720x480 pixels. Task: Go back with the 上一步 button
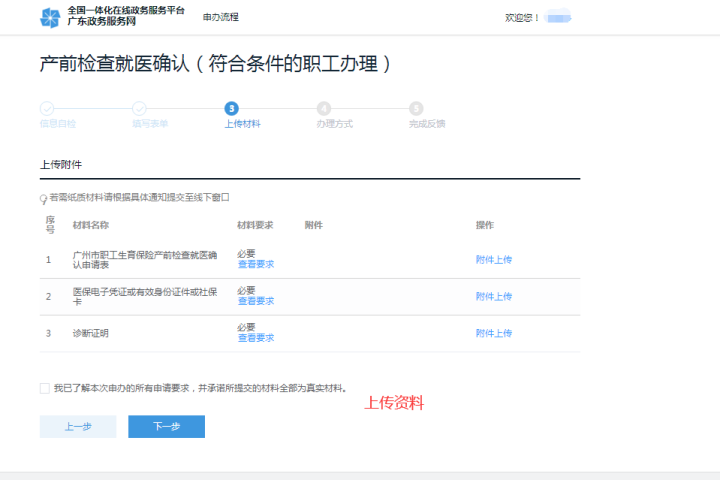(78, 426)
